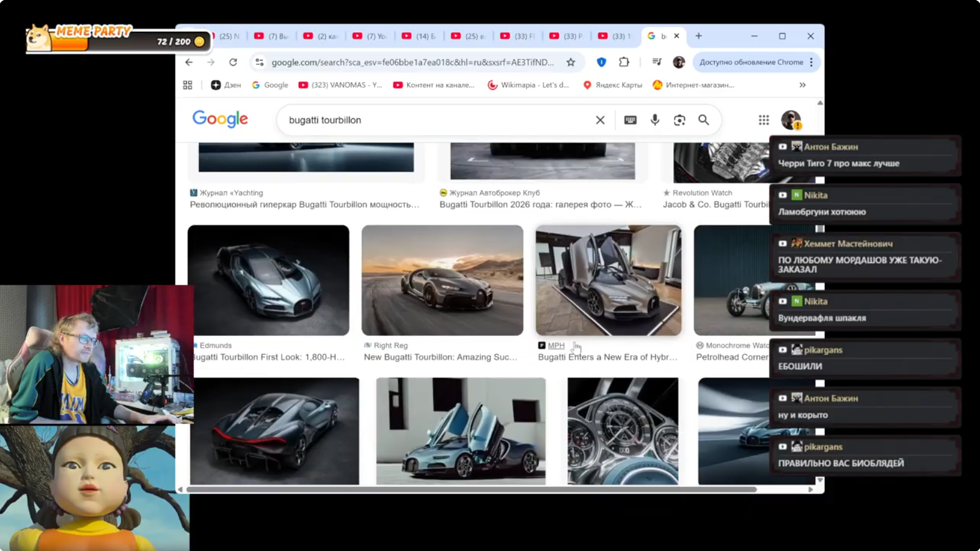
Task: Switch to the "(7) Yo" YouTube tab
Action: coord(370,36)
